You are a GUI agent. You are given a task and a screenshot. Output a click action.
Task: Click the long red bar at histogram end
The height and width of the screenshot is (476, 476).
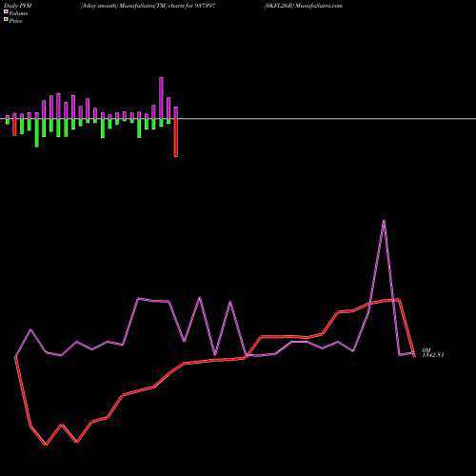coord(176,137)
